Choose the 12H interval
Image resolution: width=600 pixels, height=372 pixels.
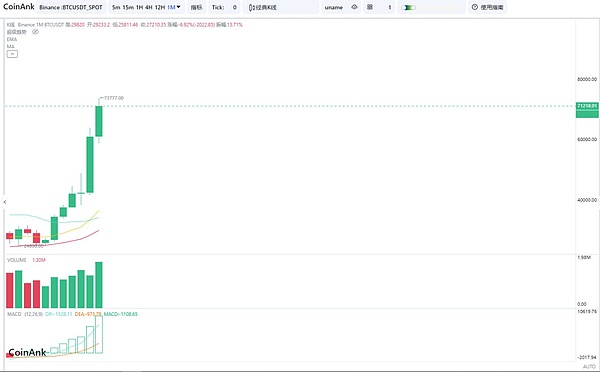160,7
